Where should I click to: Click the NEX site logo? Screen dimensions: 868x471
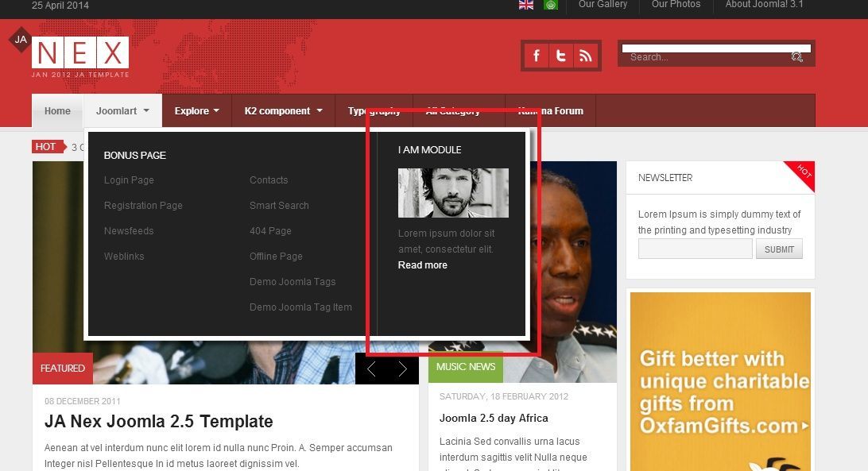[x=80, y=52]
